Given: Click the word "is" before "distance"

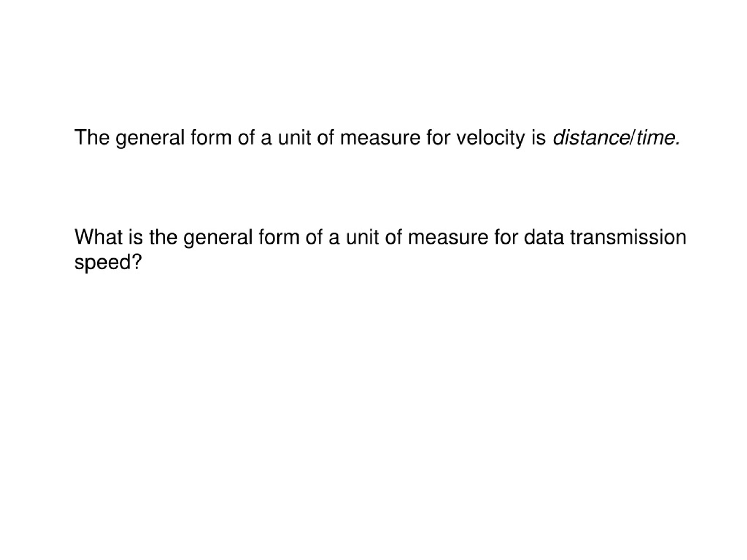Looking at the screenshot, I should (539, 138).
